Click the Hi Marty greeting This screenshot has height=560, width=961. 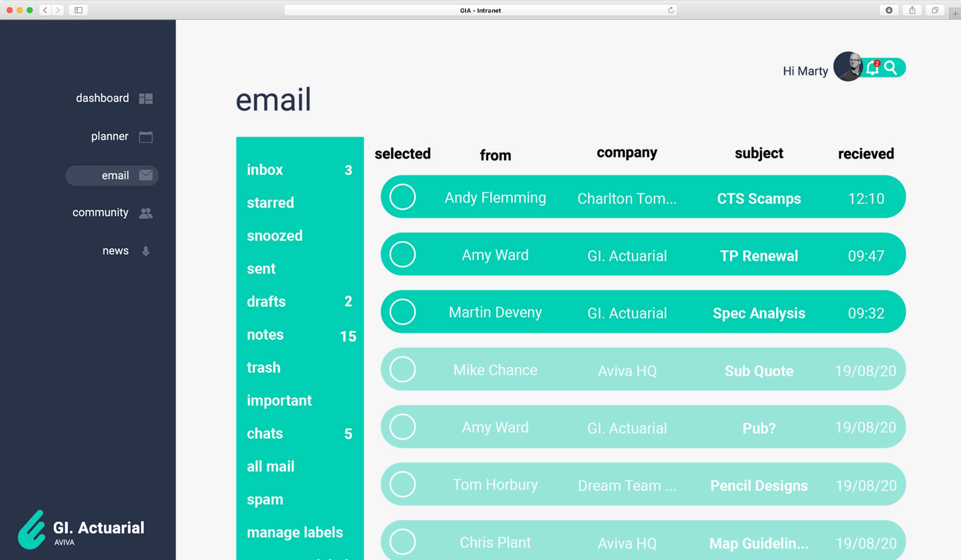pyautogui.click(x=805, y=71)
